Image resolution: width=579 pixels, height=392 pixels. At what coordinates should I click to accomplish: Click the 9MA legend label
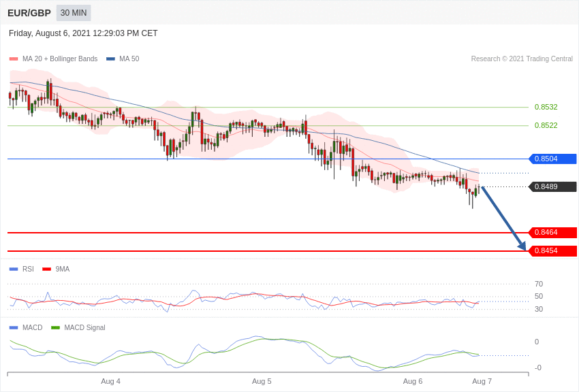coord(63,269)
